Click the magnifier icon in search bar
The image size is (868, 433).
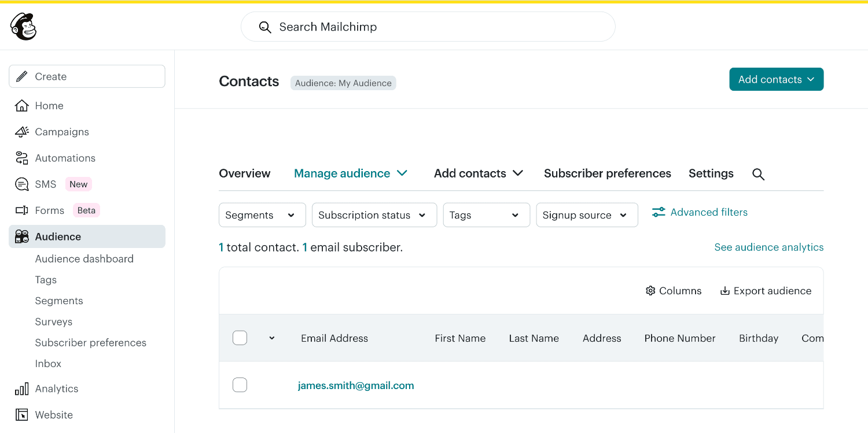[x=265, y=27]
